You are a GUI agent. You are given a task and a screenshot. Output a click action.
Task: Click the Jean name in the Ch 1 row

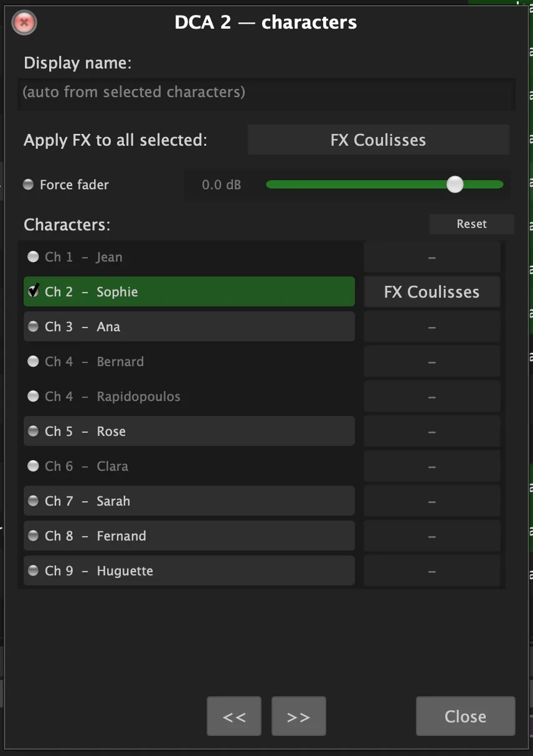point(109,257)
